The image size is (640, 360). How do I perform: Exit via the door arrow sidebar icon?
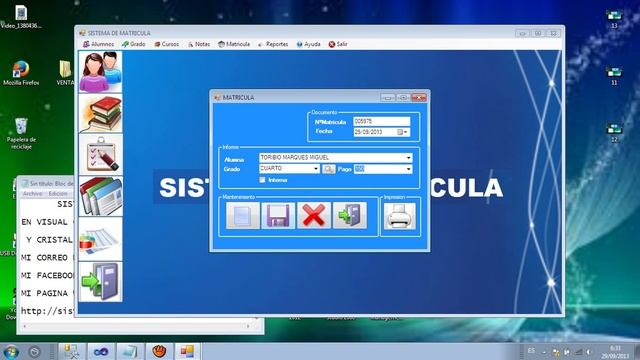100,282
